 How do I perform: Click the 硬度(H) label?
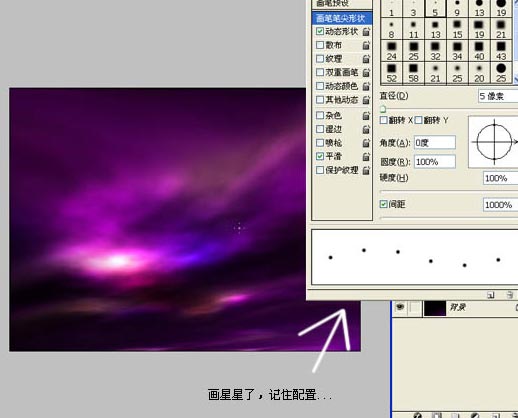click(394, 178)
